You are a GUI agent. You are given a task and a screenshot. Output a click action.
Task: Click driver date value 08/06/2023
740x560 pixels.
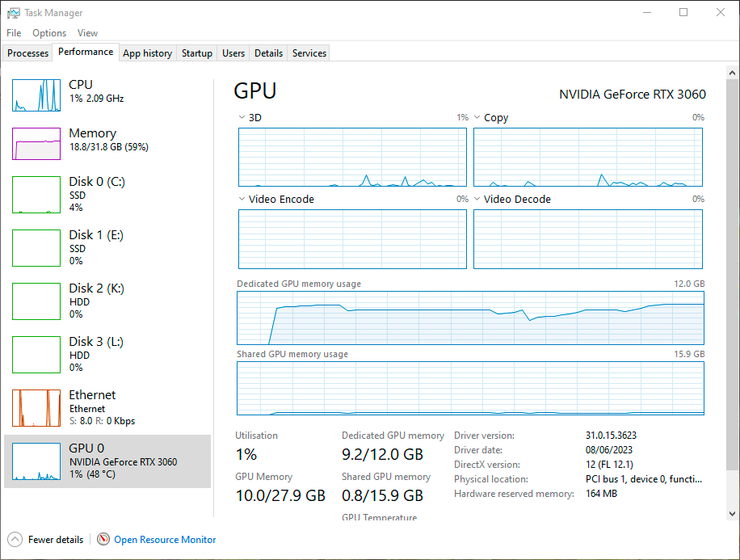click(x=609, y=450)
